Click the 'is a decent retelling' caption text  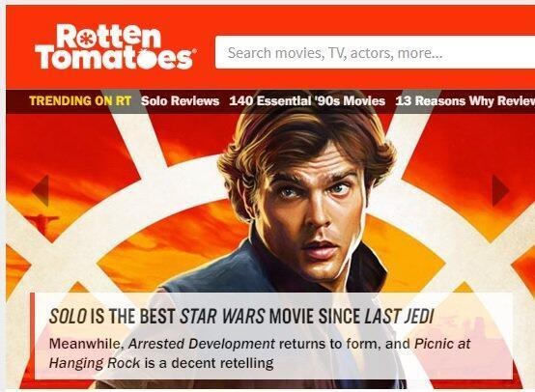[x=209, y=363]
